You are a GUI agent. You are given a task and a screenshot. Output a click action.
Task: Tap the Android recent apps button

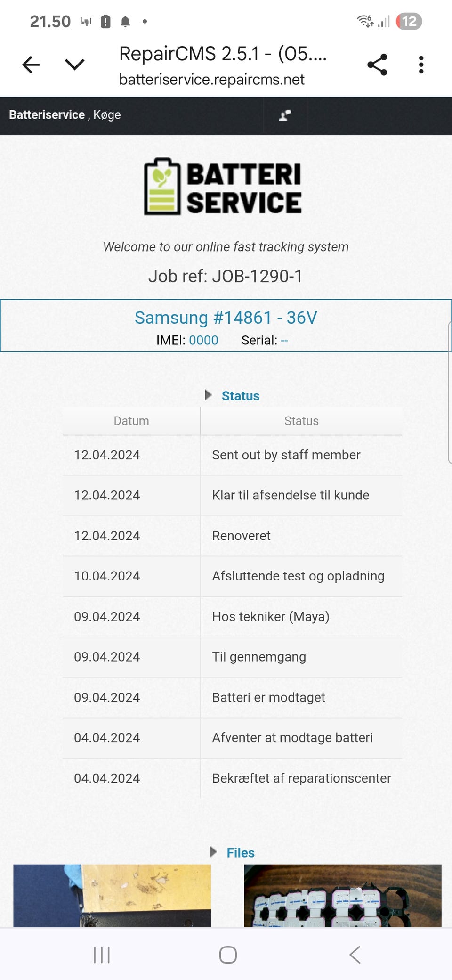coord(102,955)
